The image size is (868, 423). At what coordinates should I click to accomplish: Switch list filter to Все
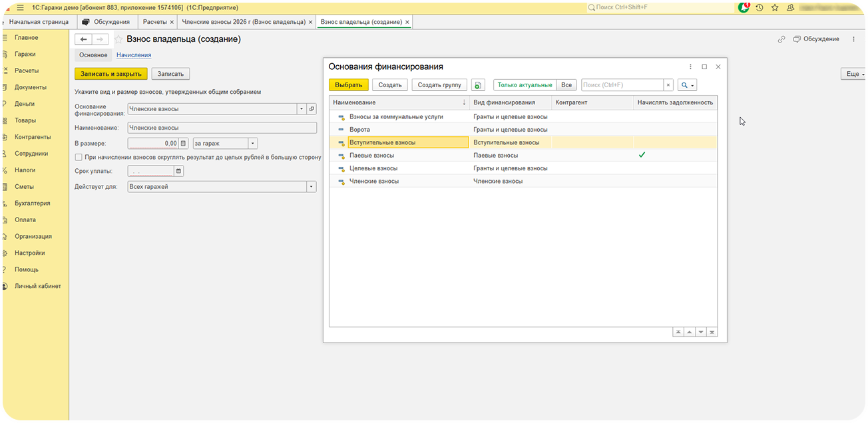click(566, 85)
